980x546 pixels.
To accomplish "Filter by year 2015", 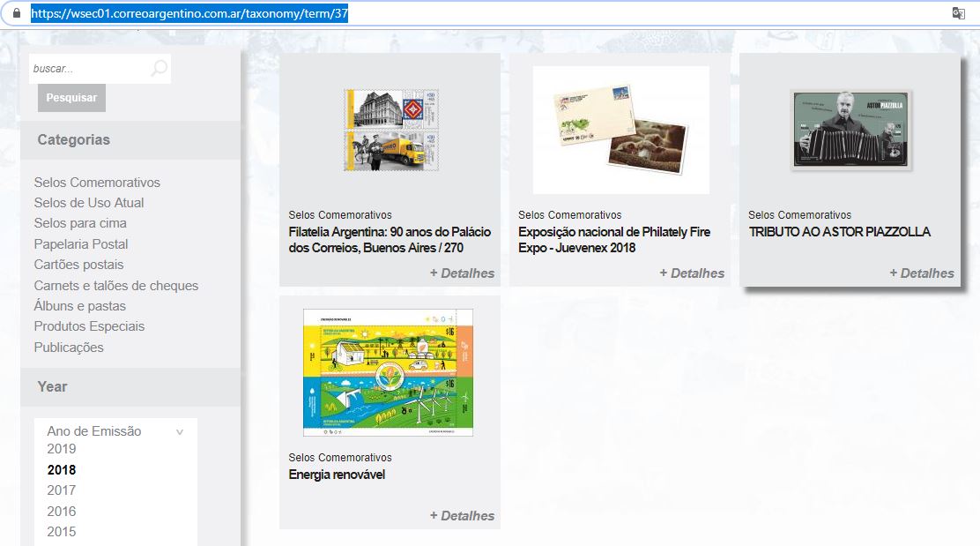I will [x=62, y=532].
